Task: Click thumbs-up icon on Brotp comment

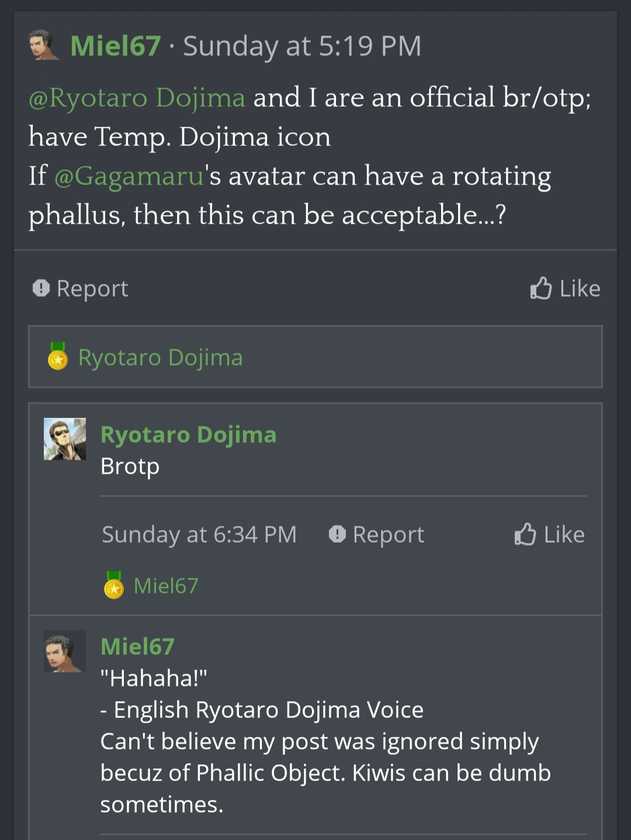Action: coord(525,534)
